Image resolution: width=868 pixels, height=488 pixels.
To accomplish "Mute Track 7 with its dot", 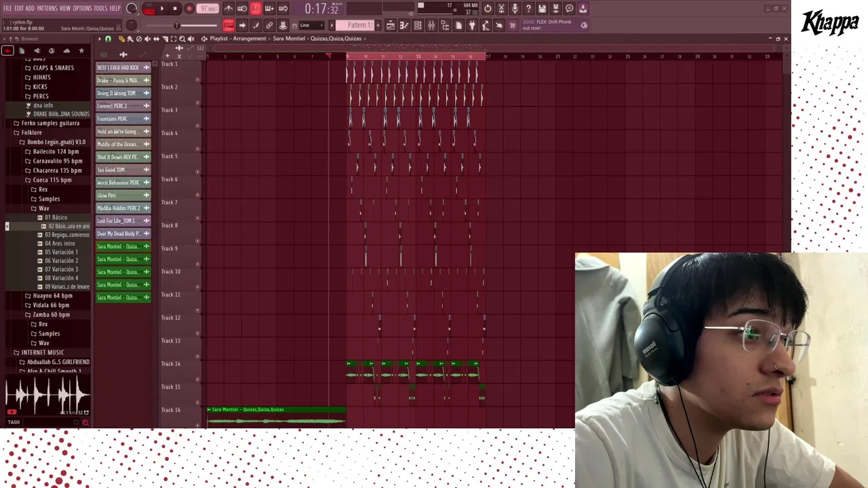I will click(x=197, y=218).
